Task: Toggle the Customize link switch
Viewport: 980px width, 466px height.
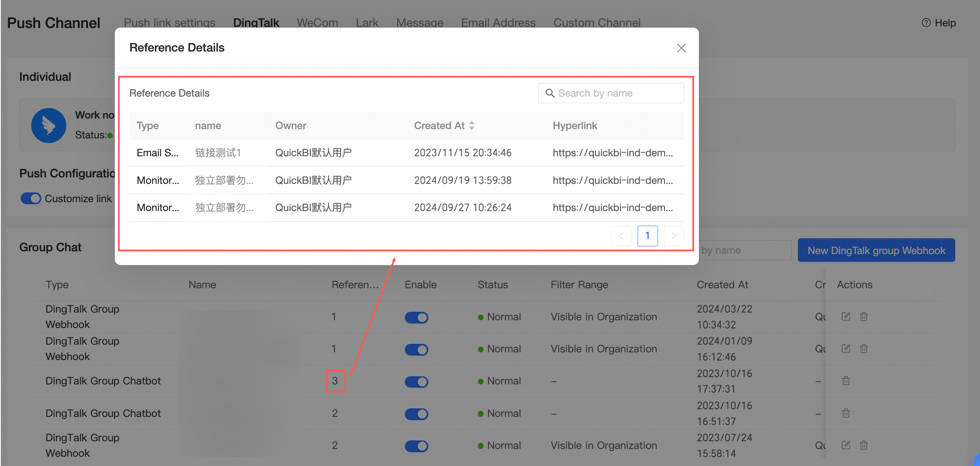Action: click(x=31, y=198)
